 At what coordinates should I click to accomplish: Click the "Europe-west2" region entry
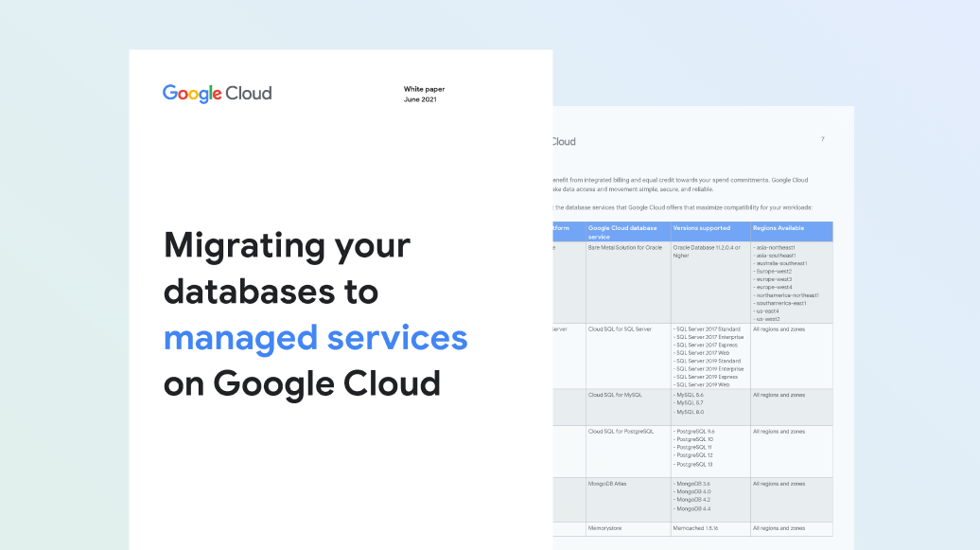tap(773, 272)
